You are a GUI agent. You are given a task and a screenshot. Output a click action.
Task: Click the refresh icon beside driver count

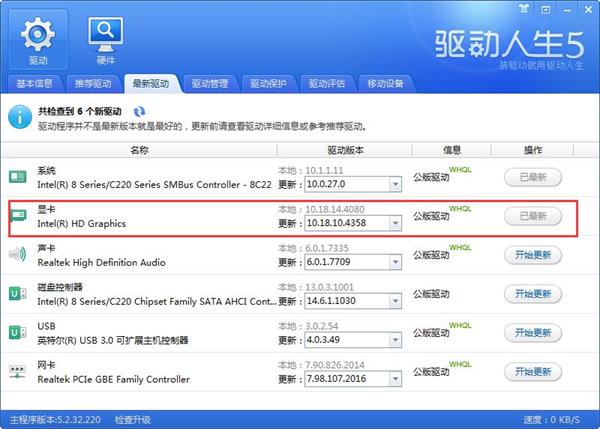139,112
